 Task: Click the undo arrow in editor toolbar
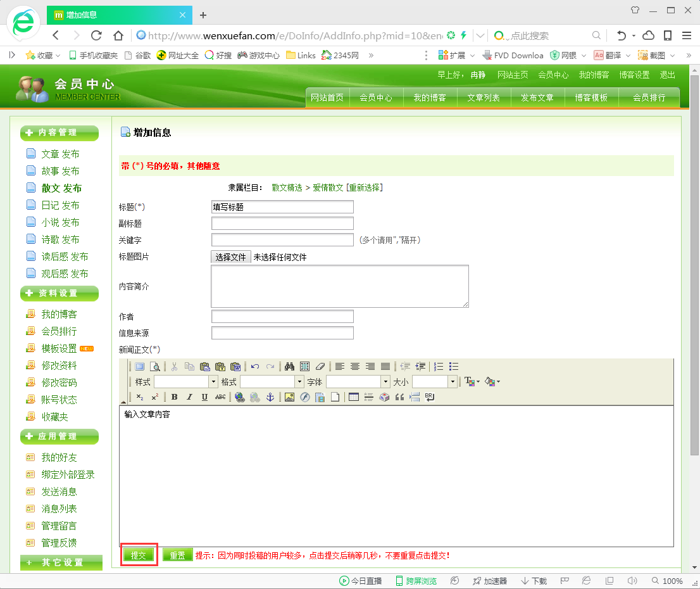[x=255, y=367]
